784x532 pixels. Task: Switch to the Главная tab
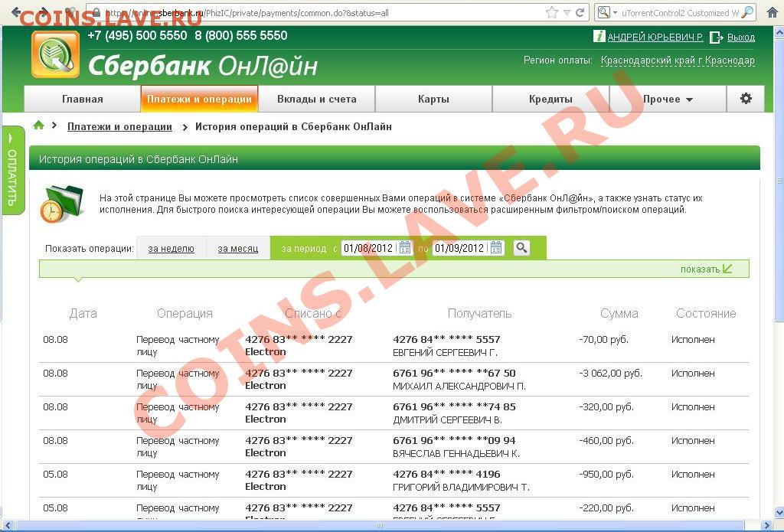83,99
